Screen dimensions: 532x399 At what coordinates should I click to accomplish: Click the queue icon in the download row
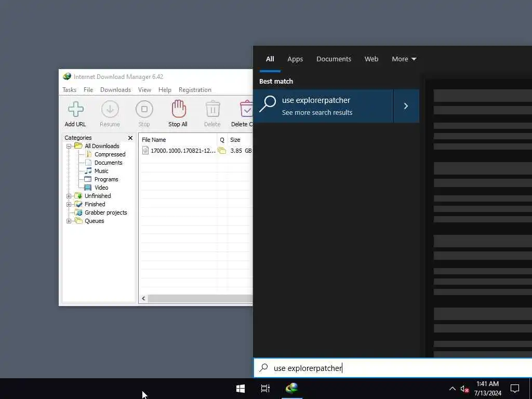222,151
